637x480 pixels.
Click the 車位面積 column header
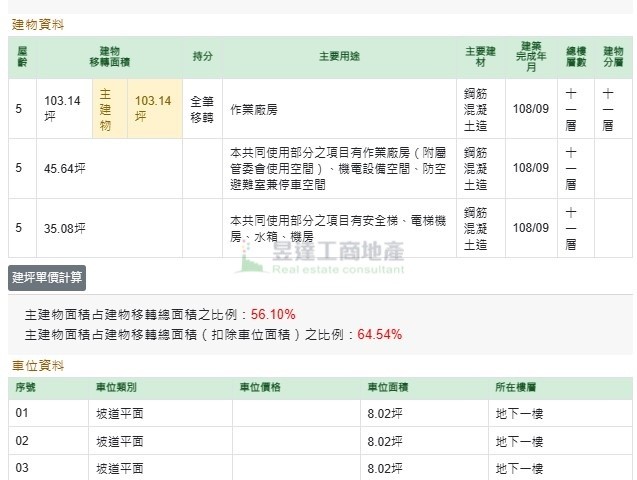(x=386, y=387)
